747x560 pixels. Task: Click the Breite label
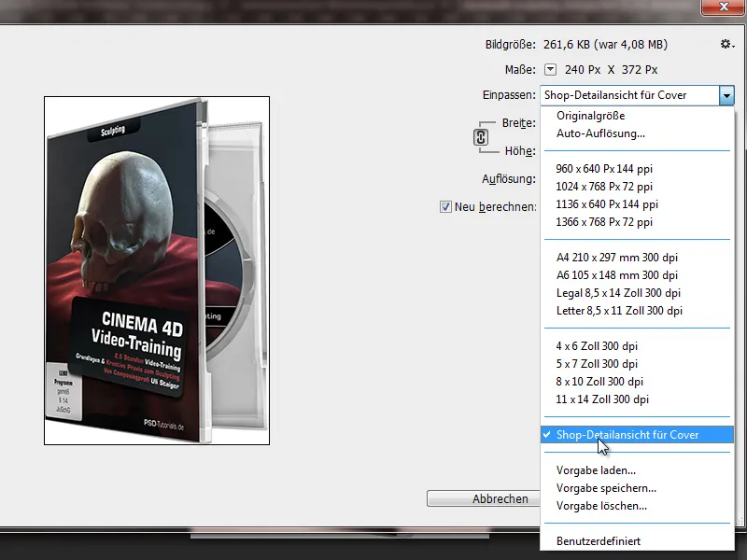pos(518,123)
